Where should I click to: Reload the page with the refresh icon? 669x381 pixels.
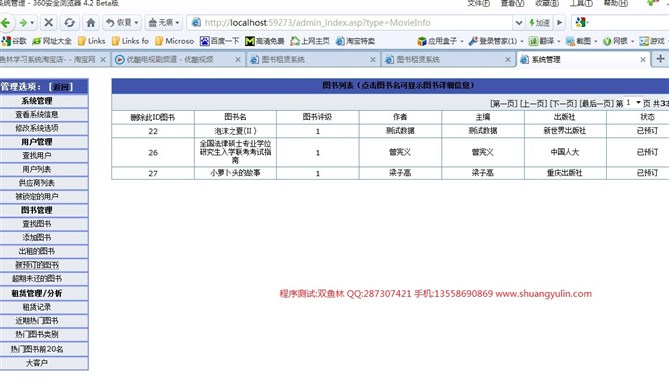69,23
